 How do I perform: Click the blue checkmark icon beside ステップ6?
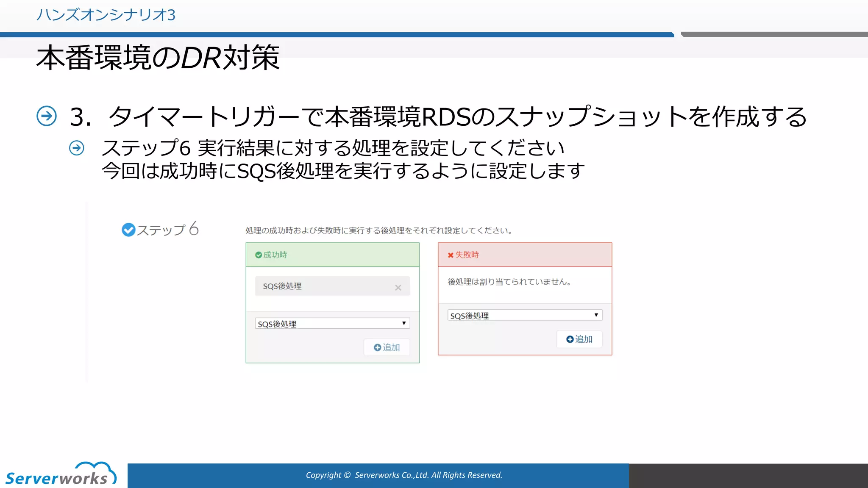(128, 230)
